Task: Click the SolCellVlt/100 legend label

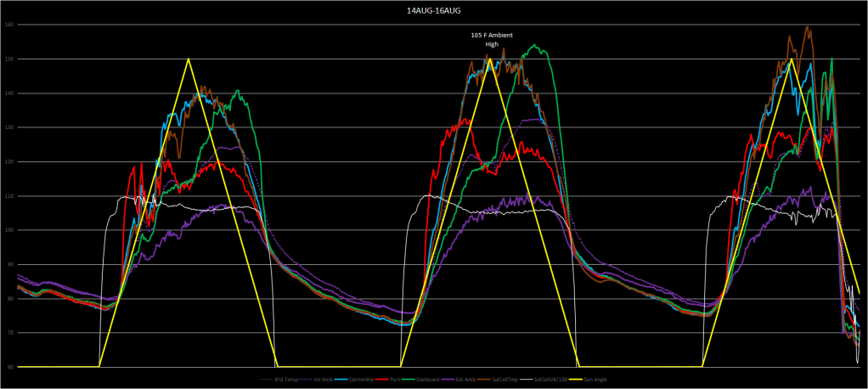Action: (x=551, y=380)
